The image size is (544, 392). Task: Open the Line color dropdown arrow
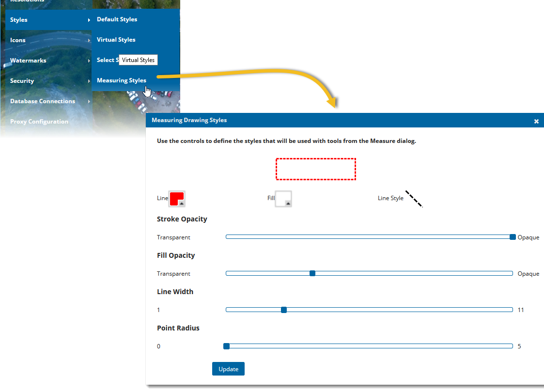182,203
